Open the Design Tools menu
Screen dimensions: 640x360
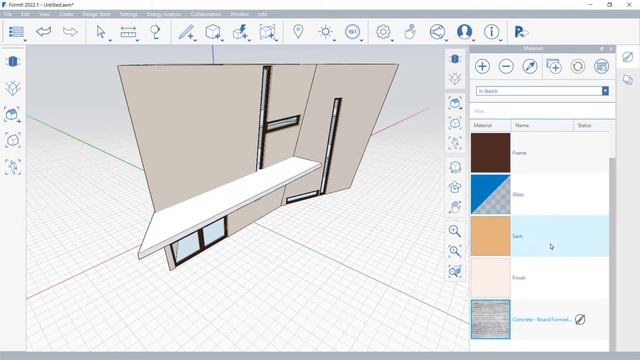[x=96, y=14]
